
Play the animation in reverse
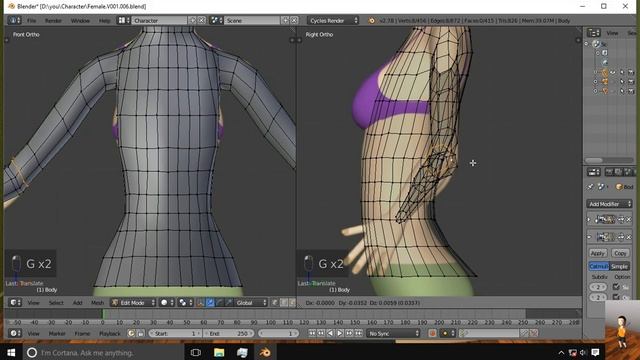[x=330, y=333]
